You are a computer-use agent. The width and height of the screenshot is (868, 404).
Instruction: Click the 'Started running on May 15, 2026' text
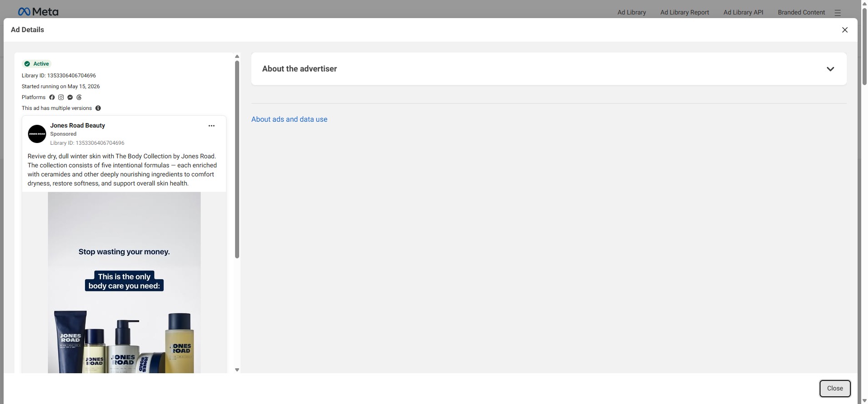click(61, 86)
